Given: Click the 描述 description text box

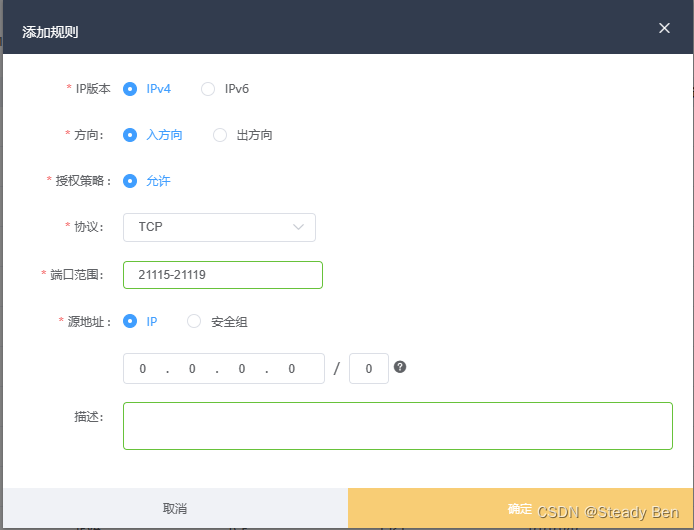Looking at the screenshot, I should [397, 426].
